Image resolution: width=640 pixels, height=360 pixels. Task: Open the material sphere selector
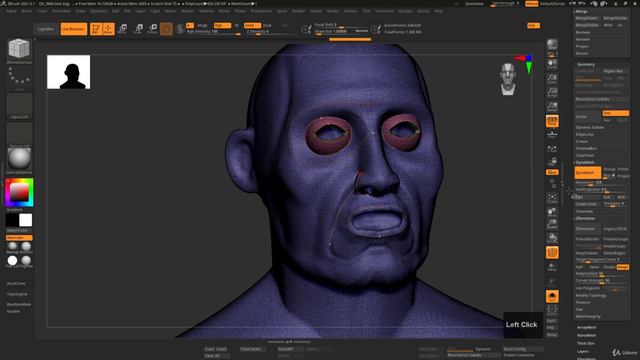tap(19, 160)
